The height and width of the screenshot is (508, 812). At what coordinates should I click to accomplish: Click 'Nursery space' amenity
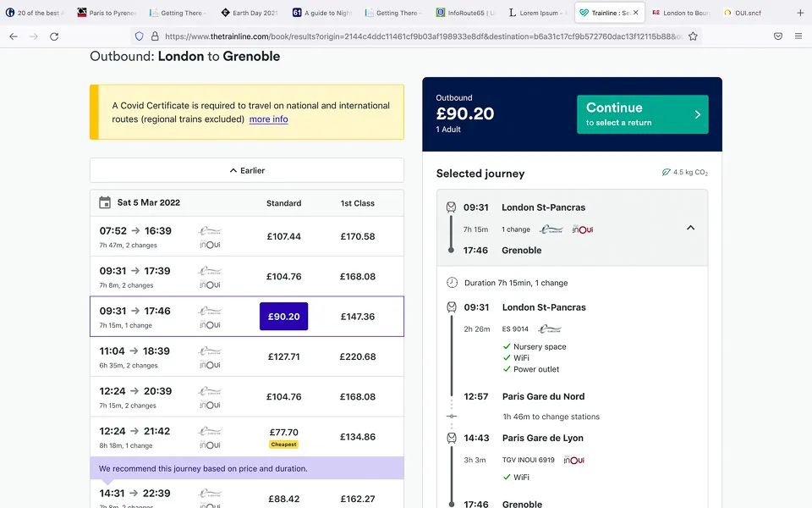pos(540,347)
